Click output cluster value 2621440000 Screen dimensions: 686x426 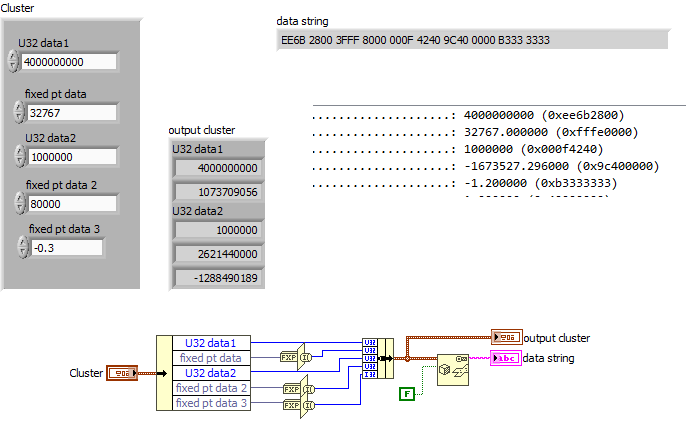click(219, 254)
